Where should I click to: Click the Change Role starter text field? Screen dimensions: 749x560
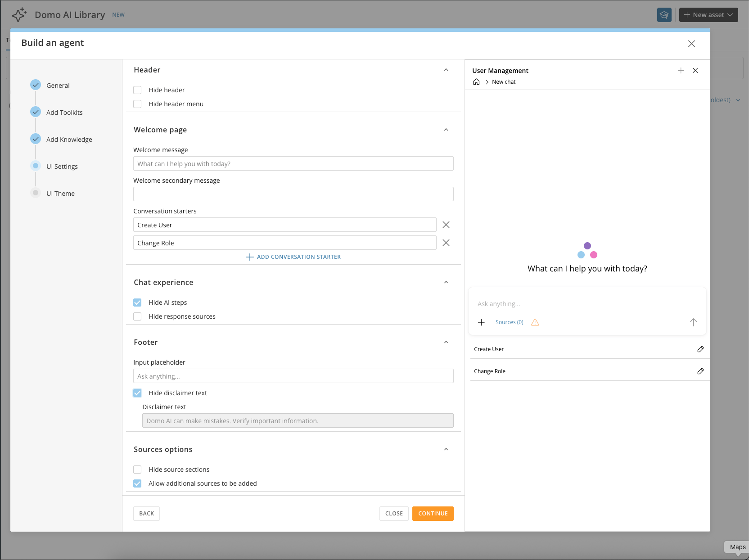click(x=285, y=243)
